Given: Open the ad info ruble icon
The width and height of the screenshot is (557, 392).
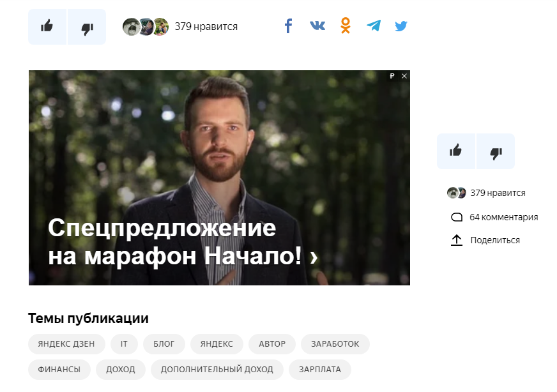Looking at the screenshot, I should point(392,76).
